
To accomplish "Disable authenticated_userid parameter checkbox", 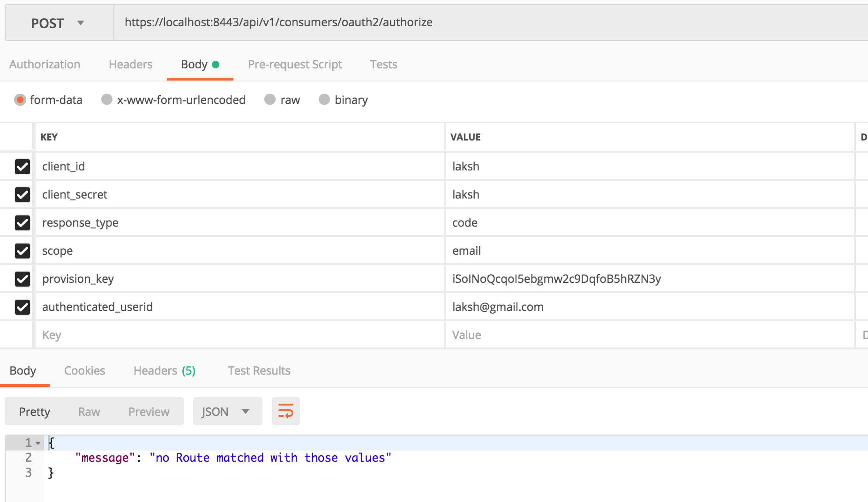I will click(22, 307).
